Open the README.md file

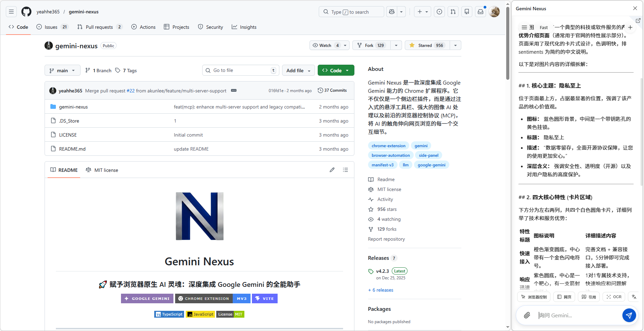72,149
